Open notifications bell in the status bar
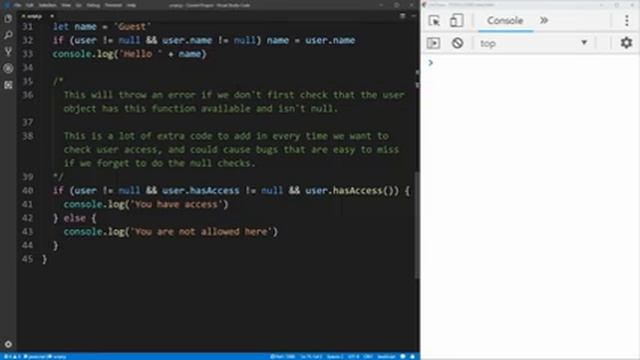The height and width of the screenshot is (360, 640). pos(413,356)
